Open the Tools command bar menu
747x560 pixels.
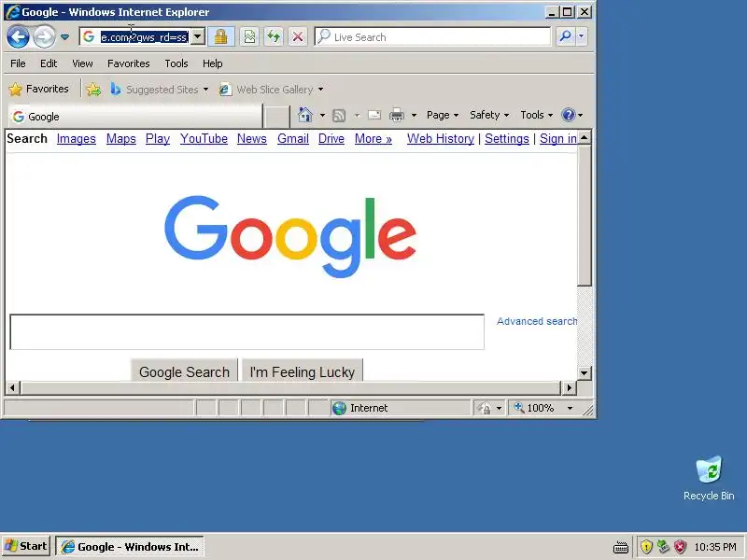point(536,115)
